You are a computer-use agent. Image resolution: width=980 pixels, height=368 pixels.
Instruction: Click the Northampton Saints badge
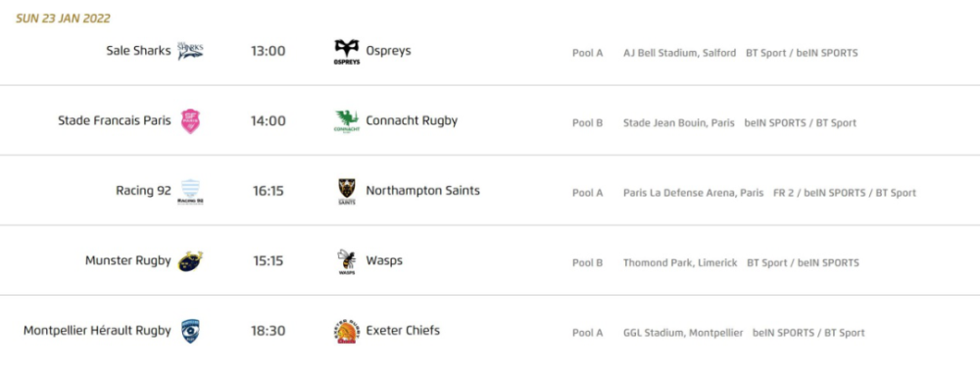coord(347,192)
